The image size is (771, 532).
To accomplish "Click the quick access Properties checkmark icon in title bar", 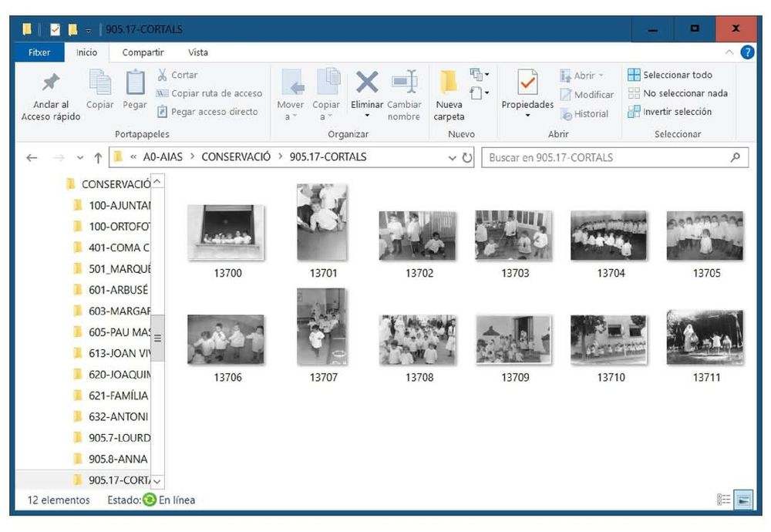I will point(55,29).
